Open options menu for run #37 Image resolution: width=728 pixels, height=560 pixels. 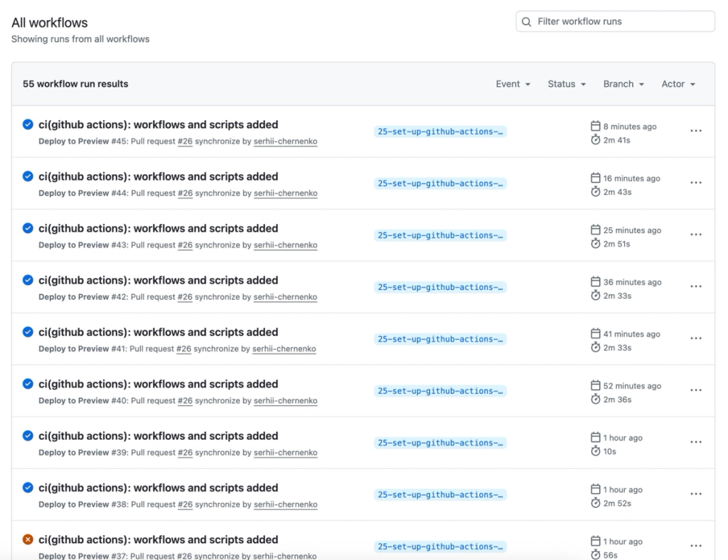point(696,546)
